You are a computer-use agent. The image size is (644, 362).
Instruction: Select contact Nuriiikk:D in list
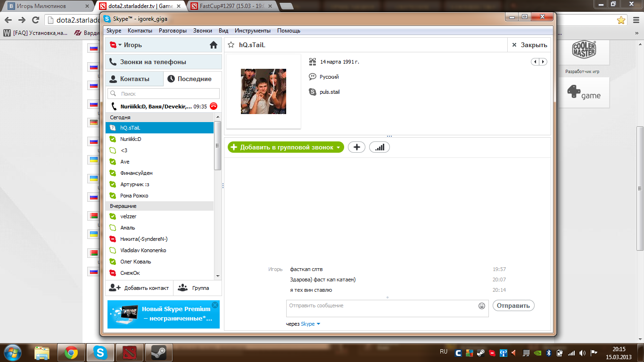159,139
